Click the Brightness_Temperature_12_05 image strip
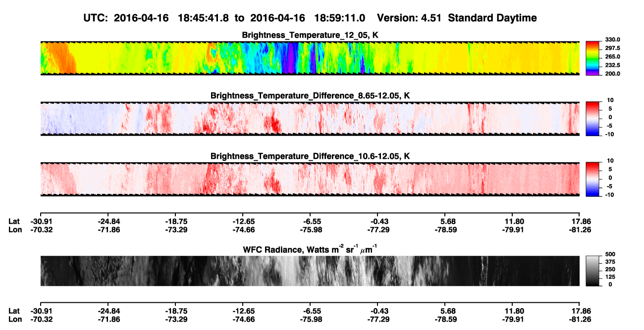The height and width of the screenshot is (330, 644). click(310, 58)
